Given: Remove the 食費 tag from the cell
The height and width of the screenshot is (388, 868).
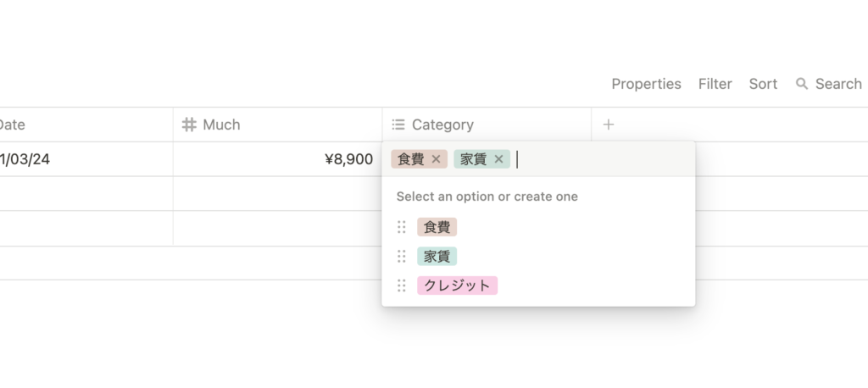Looking at the screenshot, I should coord(436,159).
